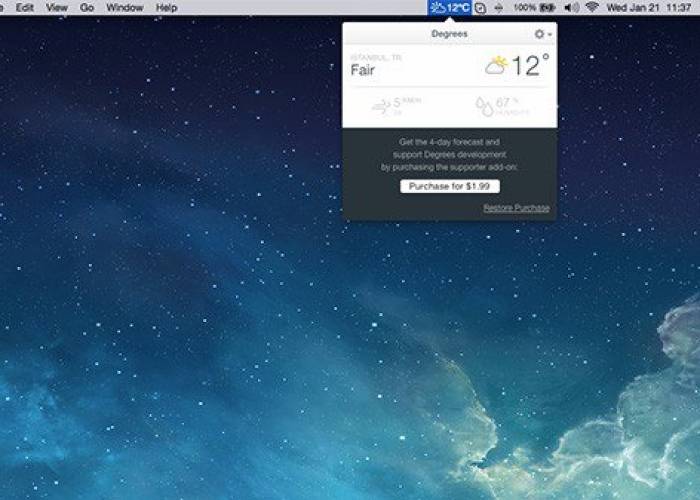This screenshot has height=500, width=700.
Task: Click the partly cloudy weather icon
Action: pyautogui.click(x=496, y=65)
